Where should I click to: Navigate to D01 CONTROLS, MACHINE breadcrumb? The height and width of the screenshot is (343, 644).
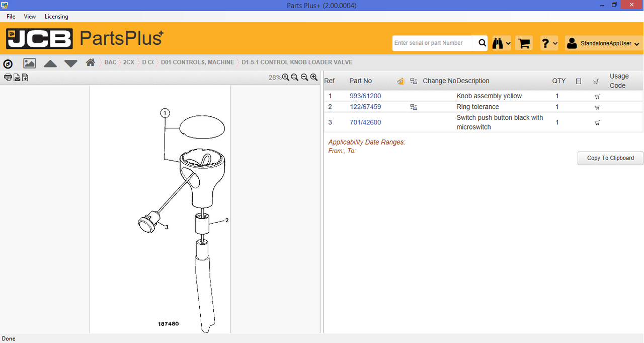point(197,62)
